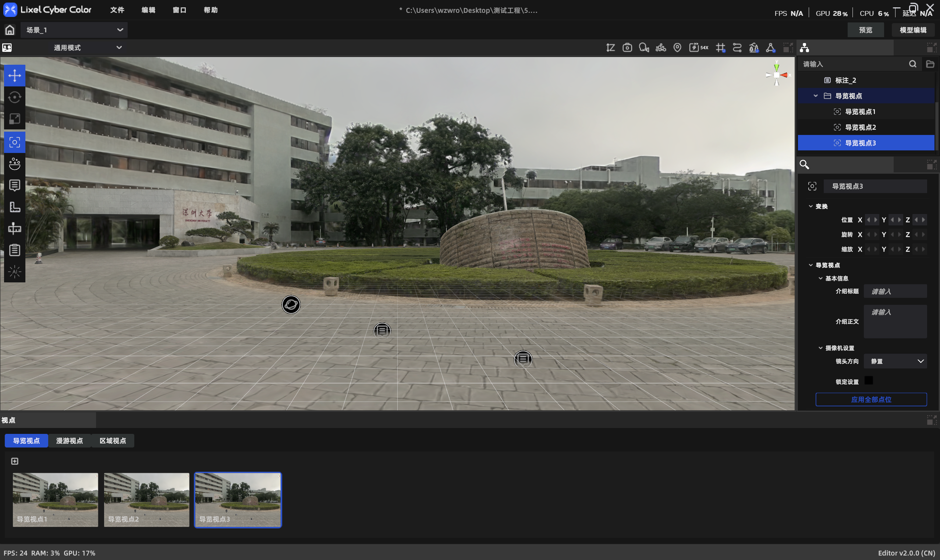Collapse the 基本信息 subsection
940x560 pixels.
click(820, 278)
